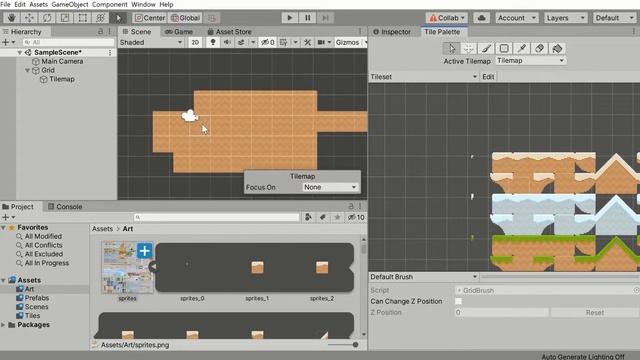
Task: Open the cloud services icon
Action: 482,18
